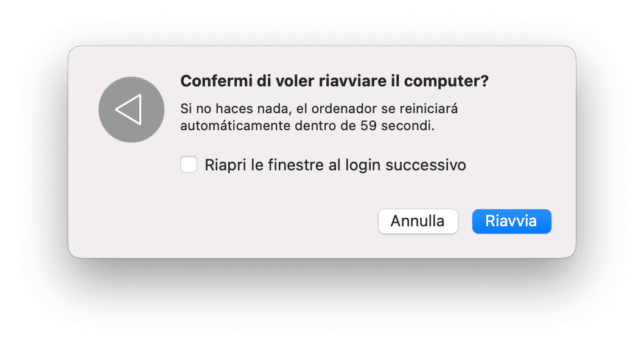
Task: Select the non-highlighted Annulla option
Action: 418,221
